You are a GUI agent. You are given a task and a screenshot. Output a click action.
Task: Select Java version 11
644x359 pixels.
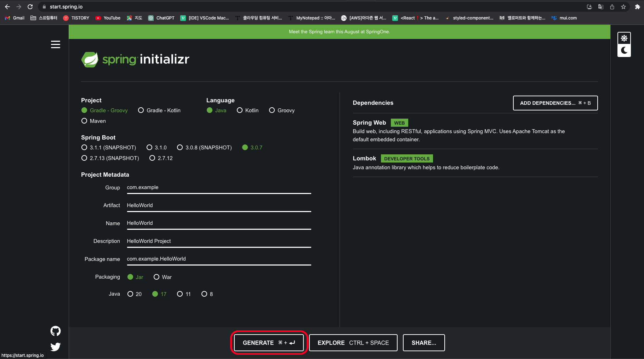point(184,294)
